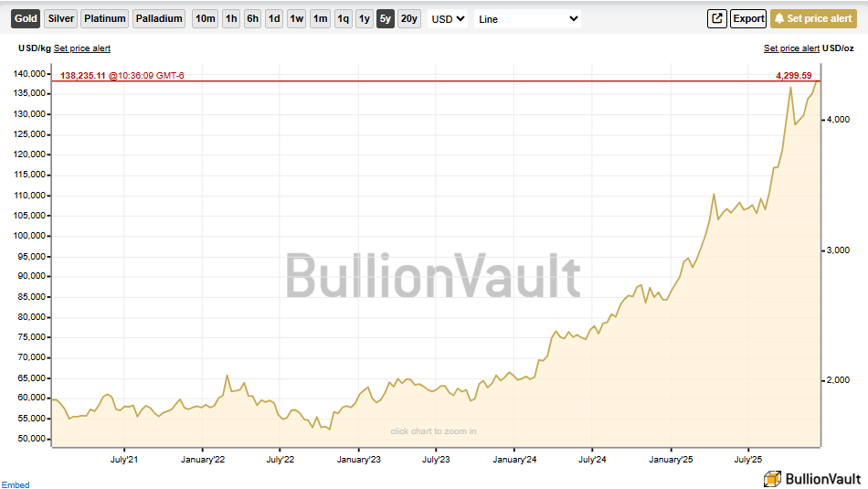
Task: Choose the 1h time range
Action: coord(231,18)
